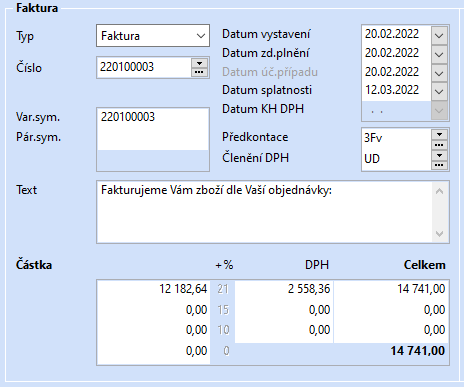
Task: Open Datum úč.případu date dropdown arrow
Action: click(439, 73)
